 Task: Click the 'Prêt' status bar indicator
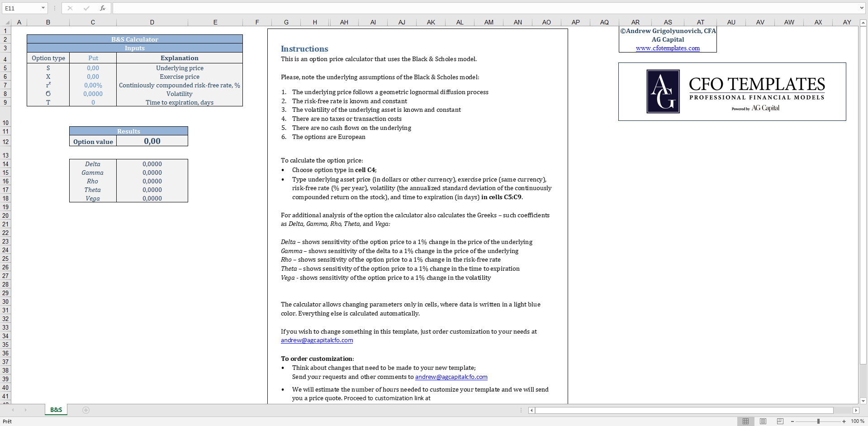click(x=7, y=421)
